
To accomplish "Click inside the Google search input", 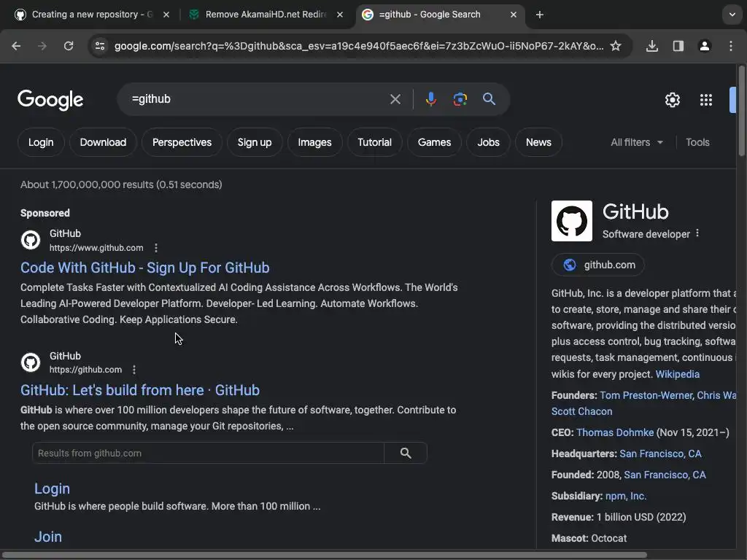I will pos(258,99).
